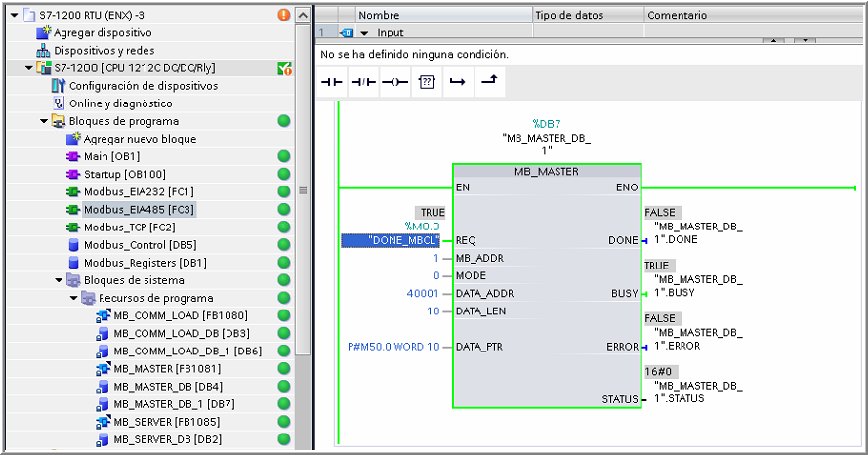Click the project tree scroll up arrow
Viewport: 868px width, 455px height.
303,16
